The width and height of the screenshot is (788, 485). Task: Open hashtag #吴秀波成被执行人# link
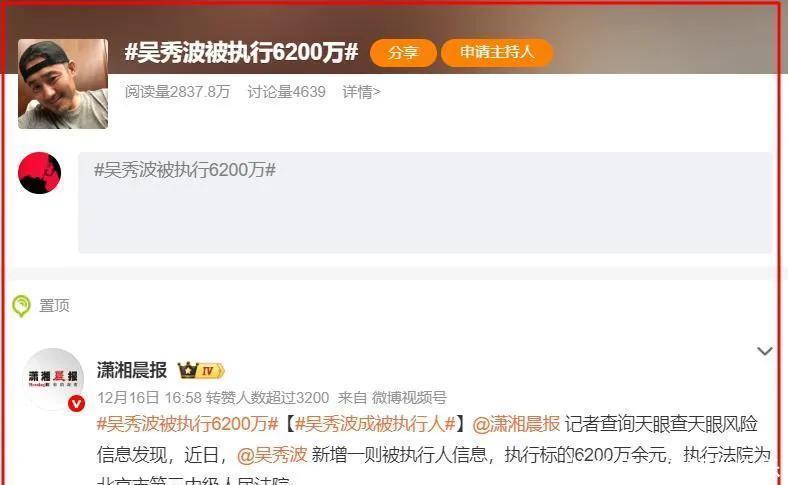click(x=375, y=424)
